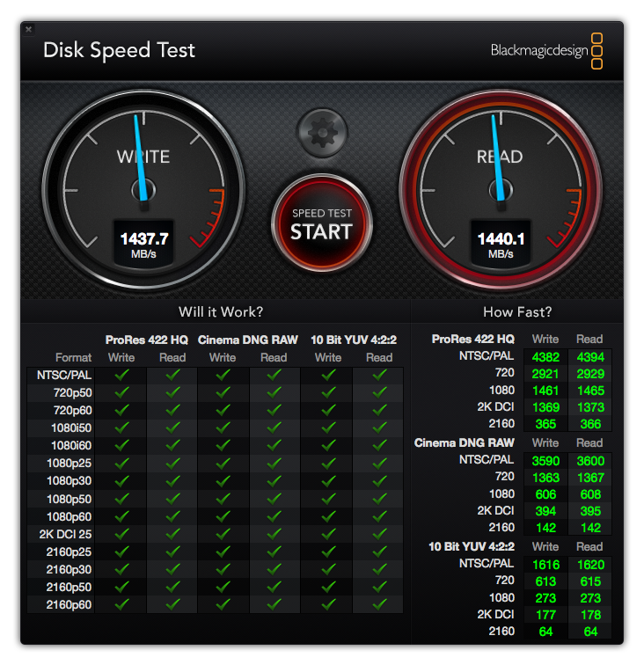Image resolution: width=644 pixels, height=665 pixels.
Task: Select ProRes 720 write value 2921
Action: point(545,374)
